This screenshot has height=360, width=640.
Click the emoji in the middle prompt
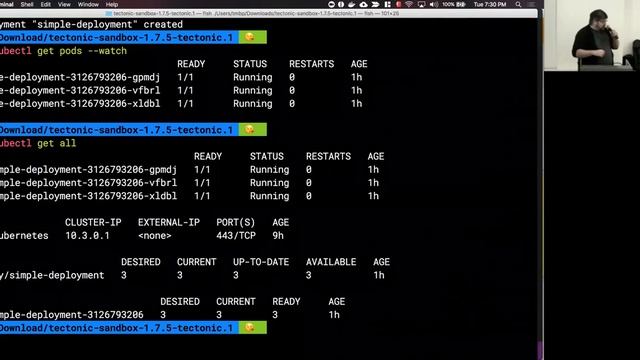click(x=249, y=129)
